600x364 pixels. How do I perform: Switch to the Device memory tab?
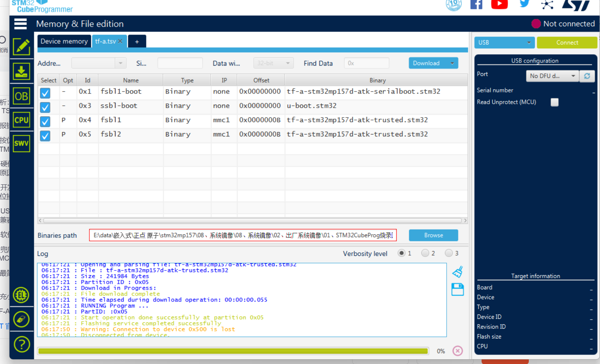[x=64, y=41]
